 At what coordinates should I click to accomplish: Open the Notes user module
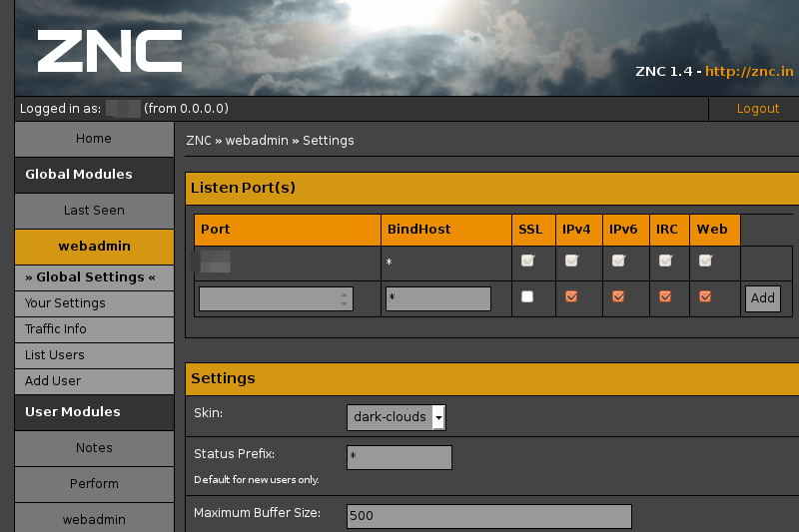coord(94,448)
